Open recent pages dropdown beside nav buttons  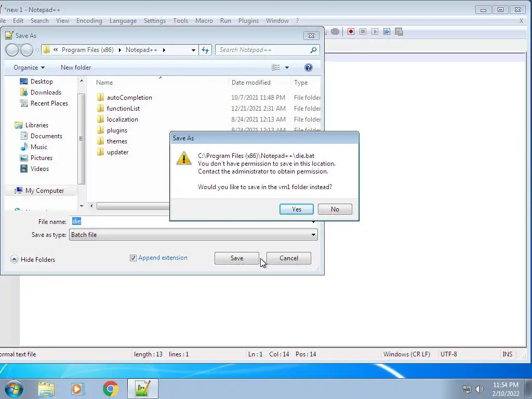point(37,50)
